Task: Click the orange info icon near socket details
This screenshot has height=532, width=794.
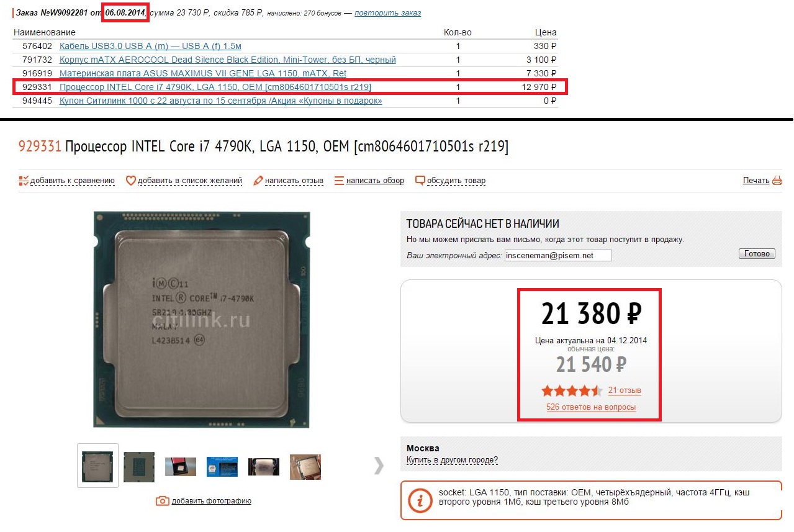Action: tap(421, 500)
